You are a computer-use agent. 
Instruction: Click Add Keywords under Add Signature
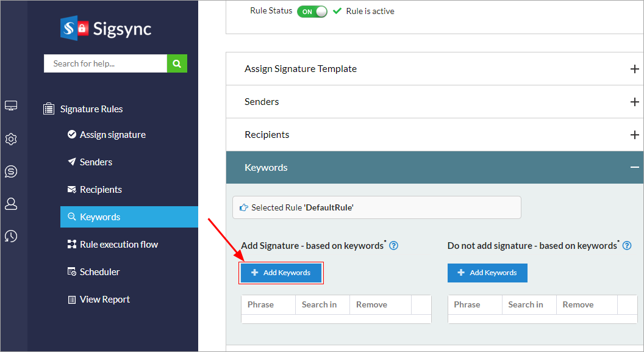point(281,273)
